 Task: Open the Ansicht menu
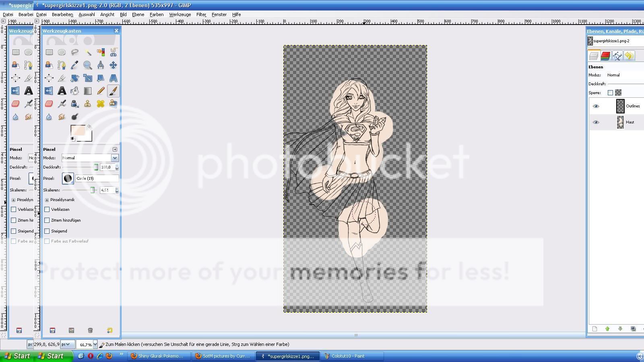107,14
